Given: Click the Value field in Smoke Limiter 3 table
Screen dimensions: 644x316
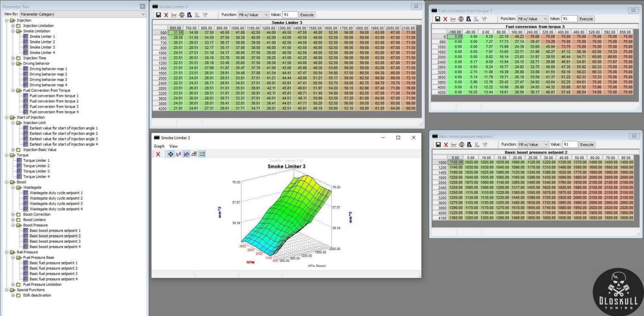Looking at the screenshot, I should tap(290, 15).
